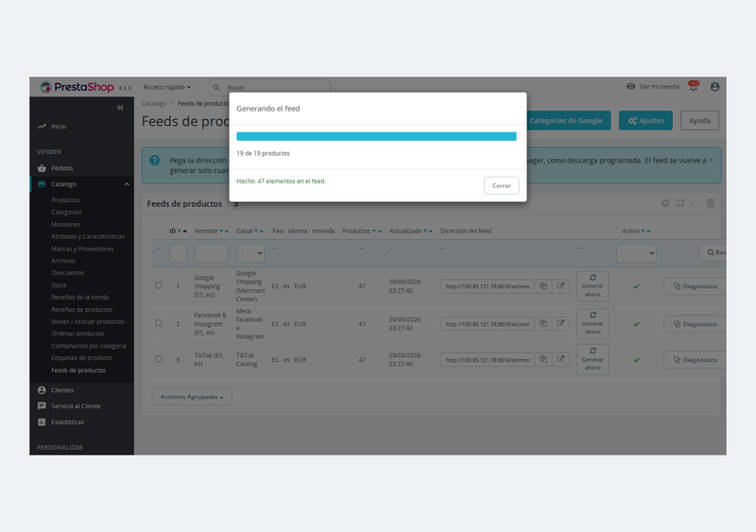Viewport: 756px width, 532px height.
Task: Open the TikTok feed URL externally
Action: pyautogui.click(x=560, y=359)
